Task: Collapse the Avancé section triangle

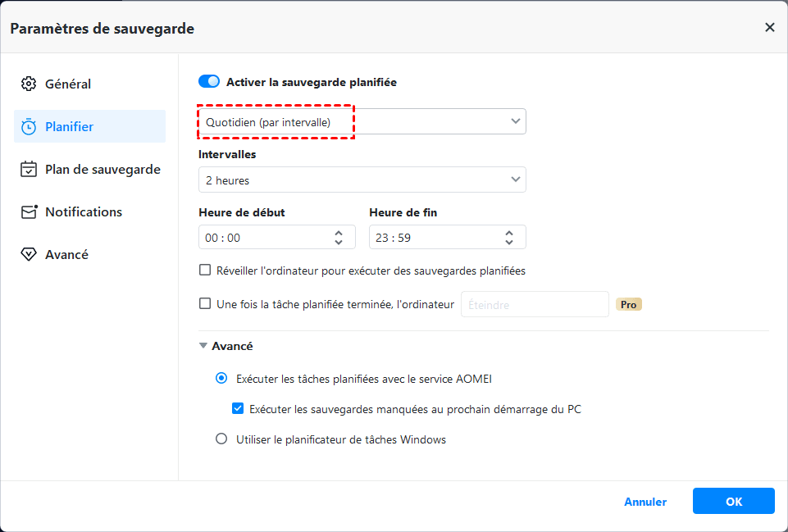Action: tap(203, 346)
